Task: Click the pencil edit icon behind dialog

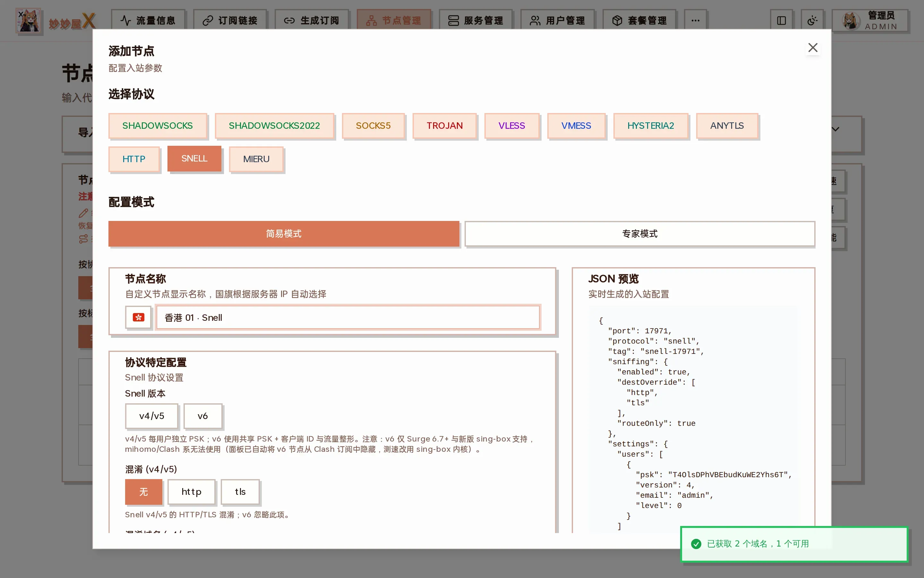Action: pyautogui.click(x=83, y=213)
